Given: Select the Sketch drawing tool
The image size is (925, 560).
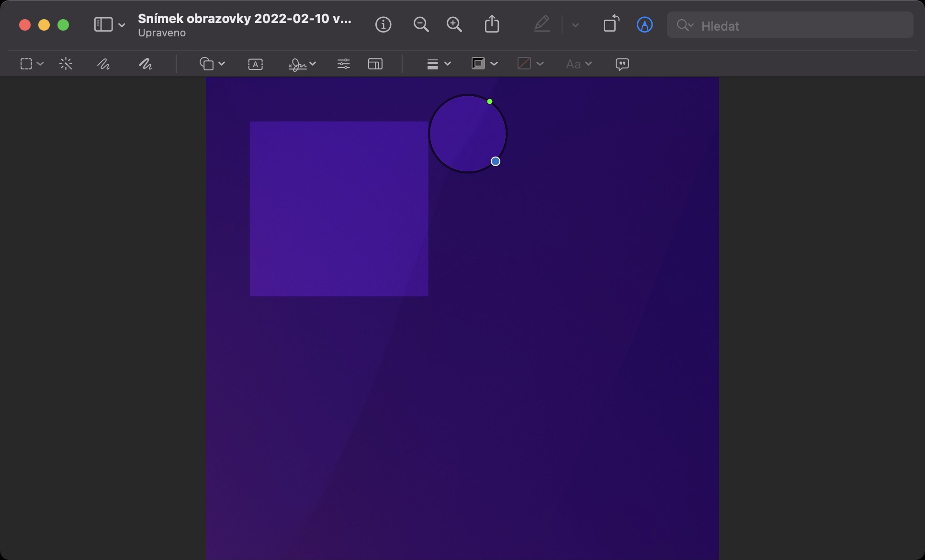Looking at the screenshot, I should click(103, 64).
